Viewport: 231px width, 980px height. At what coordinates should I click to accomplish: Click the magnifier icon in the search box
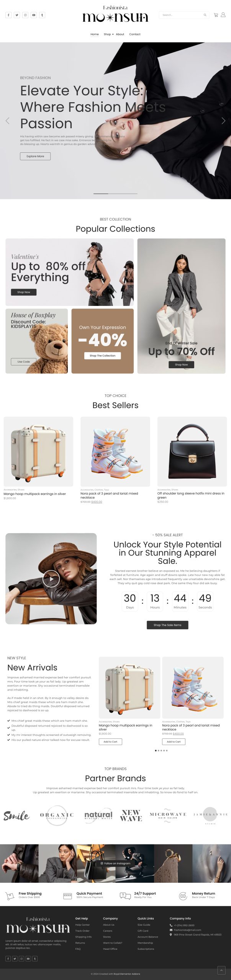coord(205,15)
